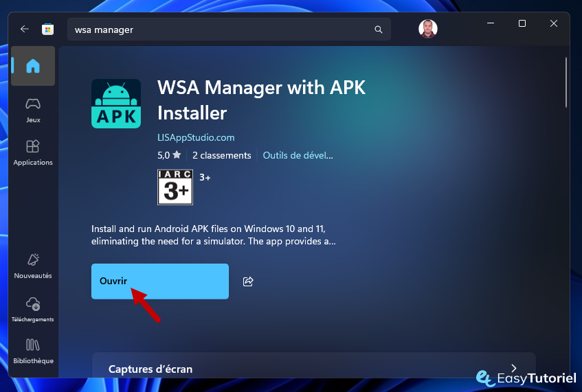582x392 pixels.
Task: Open the Applications section
Action: [33, 152]
